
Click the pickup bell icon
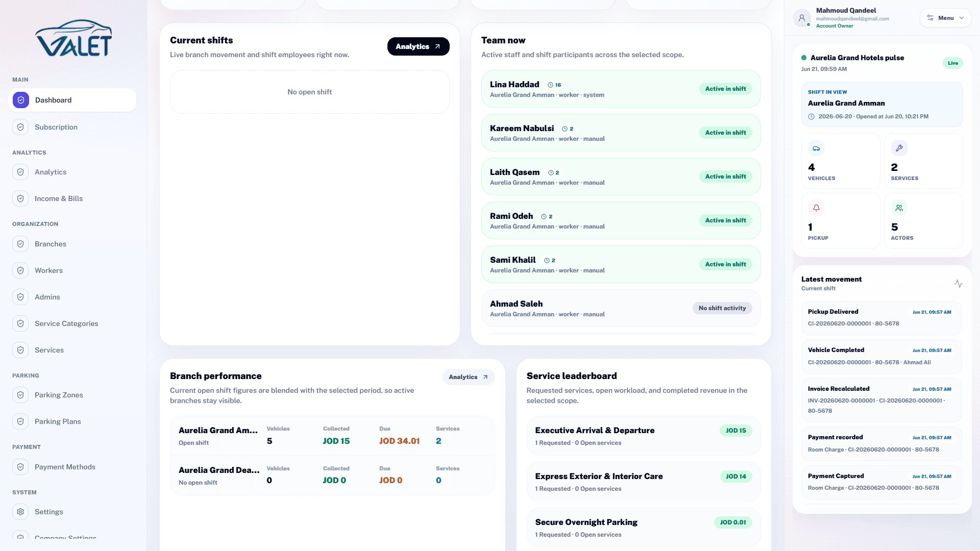817,208
